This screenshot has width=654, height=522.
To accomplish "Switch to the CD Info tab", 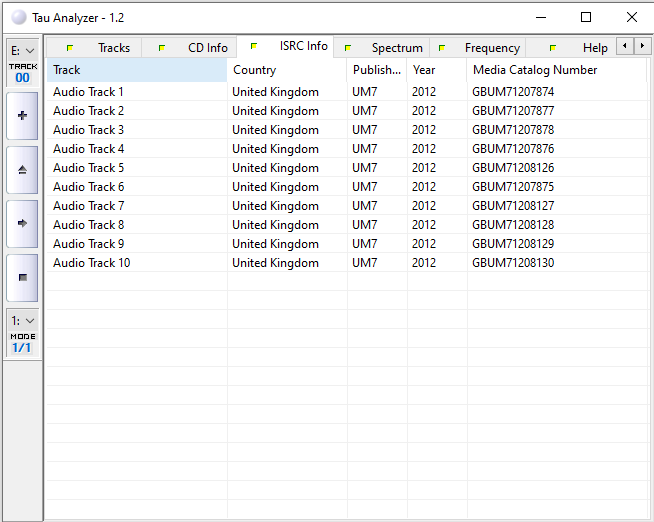I will (x=189, y=48).
